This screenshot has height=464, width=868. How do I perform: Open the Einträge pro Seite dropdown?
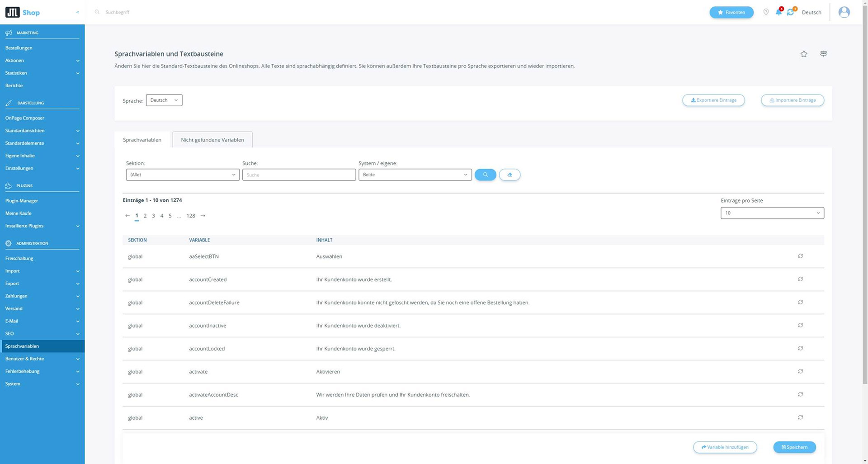(772, 213)
